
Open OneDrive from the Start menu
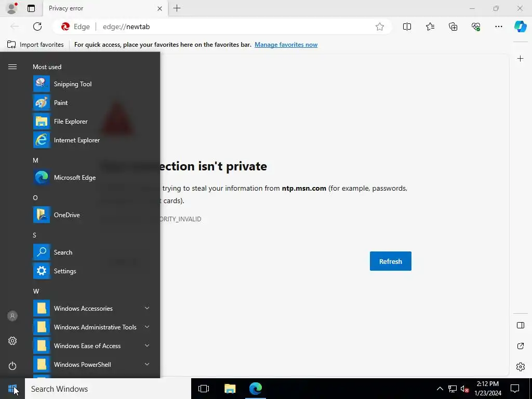pyautogui.click(x=91, y=215)
